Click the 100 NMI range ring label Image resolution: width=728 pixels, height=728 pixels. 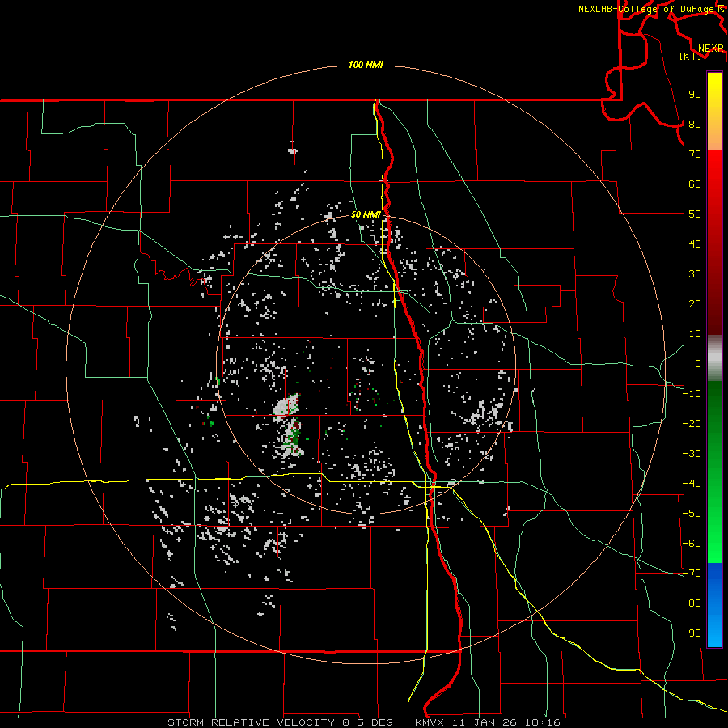point(366,65)
